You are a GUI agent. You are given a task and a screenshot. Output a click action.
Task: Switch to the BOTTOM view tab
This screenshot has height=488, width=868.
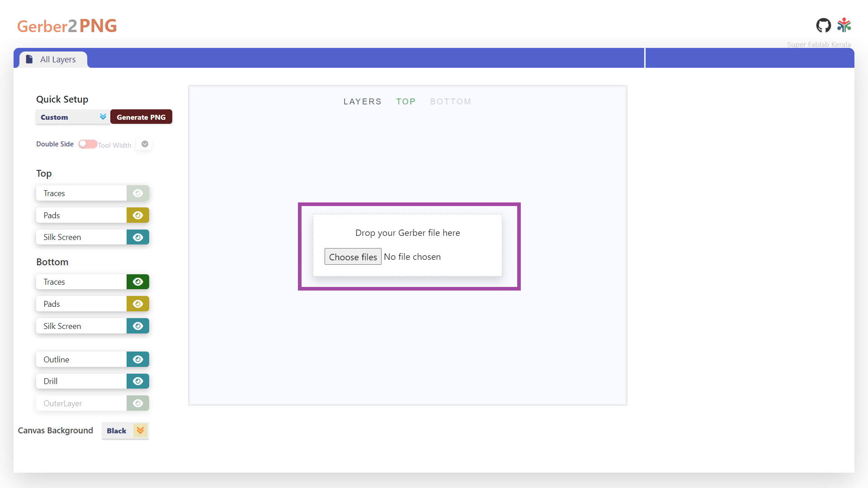pyautogui.click(x=450, y=102)
